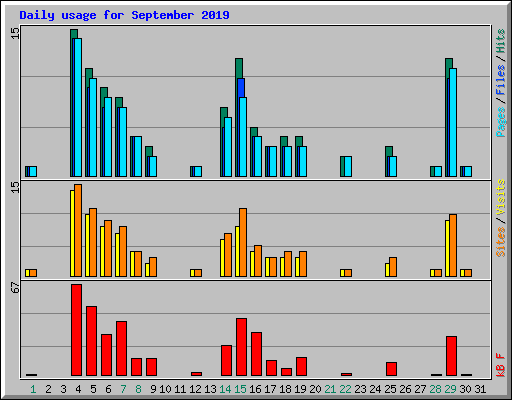Image resolution: width=512 pixels, height=400 pixels.
Task: Click day label 31 on the x-axis
Action: (x=480, y=389)
